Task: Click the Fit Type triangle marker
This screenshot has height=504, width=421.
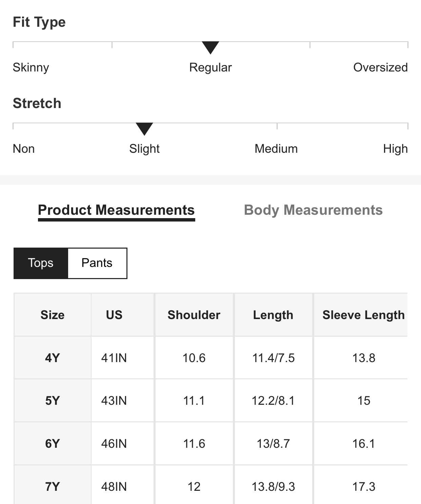Action: (x=210, y=47)
